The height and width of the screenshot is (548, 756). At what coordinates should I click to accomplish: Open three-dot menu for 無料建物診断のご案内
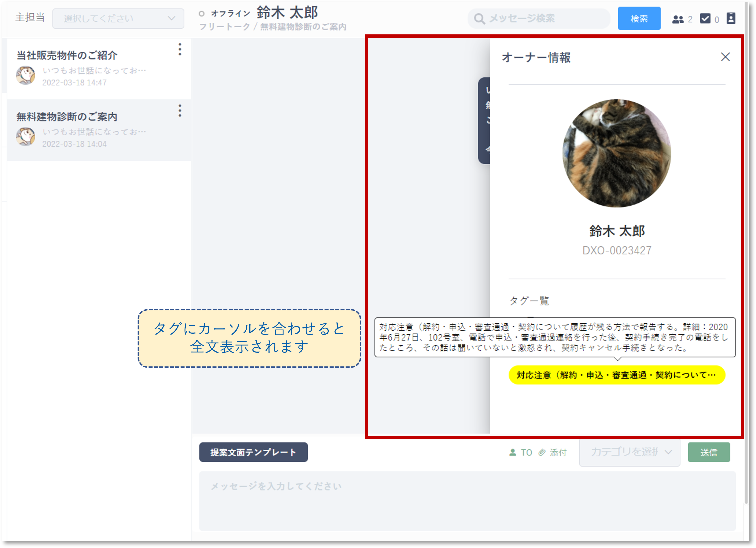point(180,111)
